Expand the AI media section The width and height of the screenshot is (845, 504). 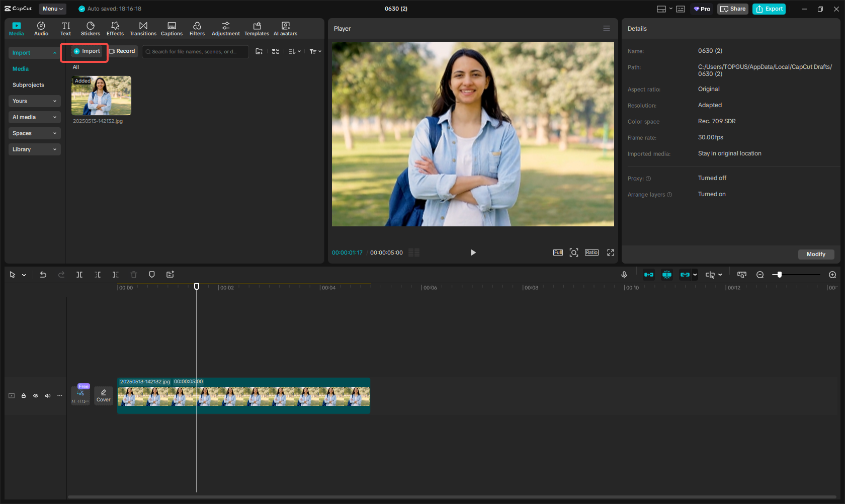coord(34,117)
